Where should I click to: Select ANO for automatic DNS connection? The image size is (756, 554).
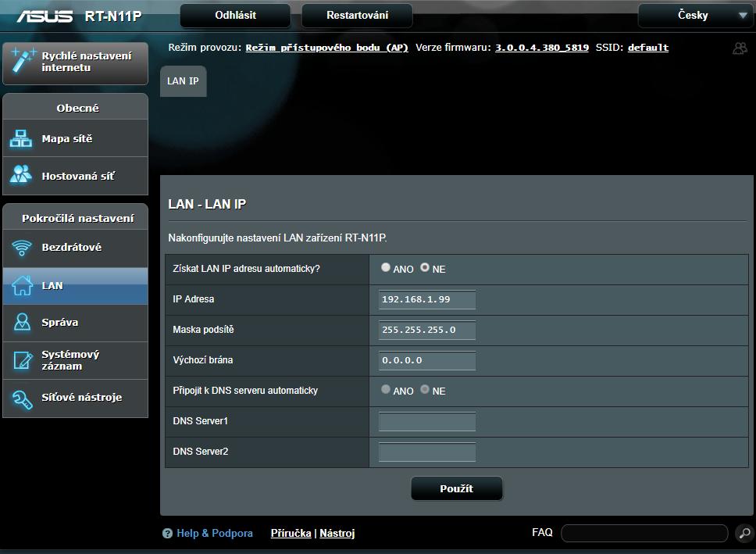pyautogui.click(x=386, y=389)
